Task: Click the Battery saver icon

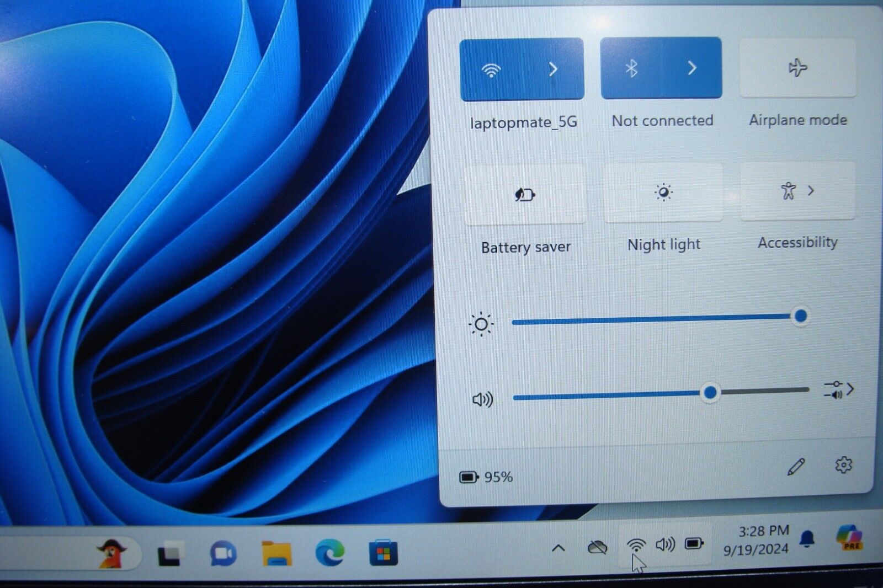Action: click(x=524, y=194)
